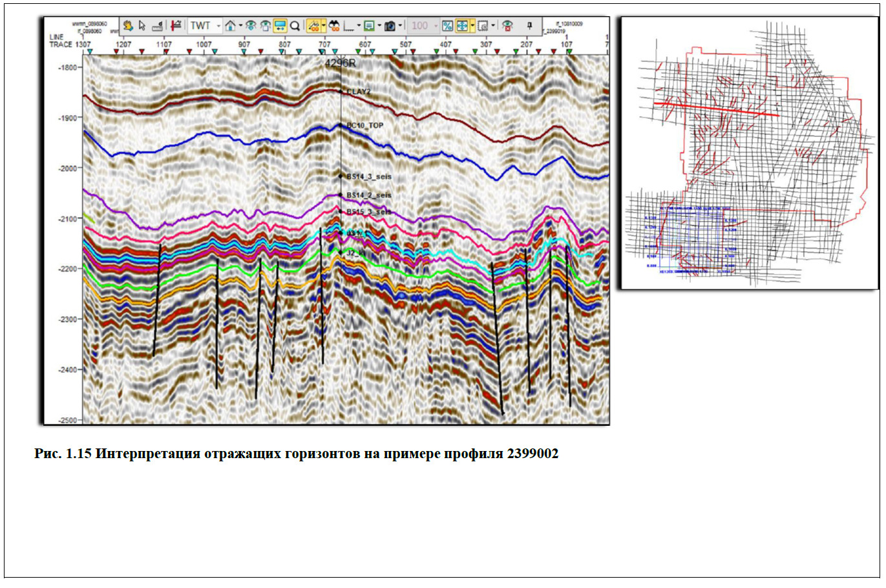Expand the camera options dropdown arrow

401,26
